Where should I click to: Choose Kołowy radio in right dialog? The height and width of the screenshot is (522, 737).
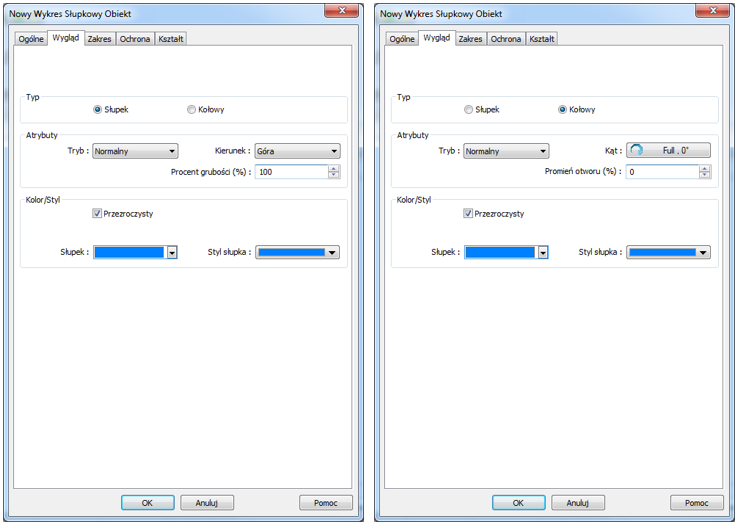pyautogui.click(x=562, y=109)
